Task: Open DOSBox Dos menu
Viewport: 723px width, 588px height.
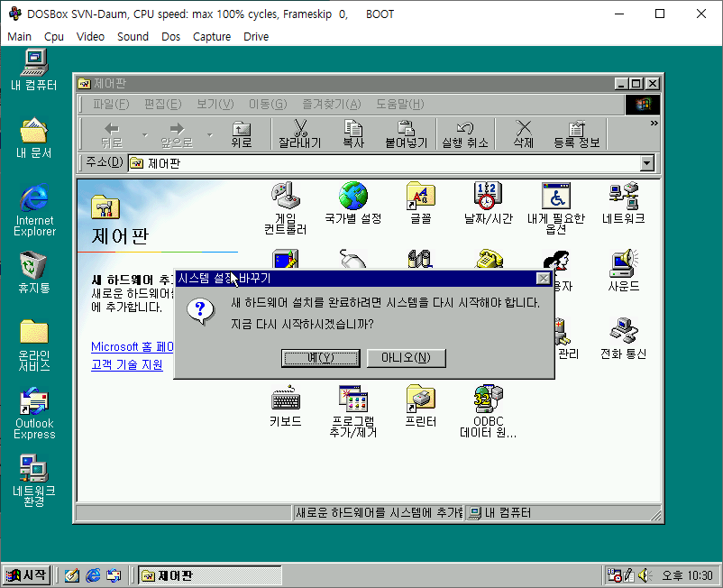Action: pos(170,36)
